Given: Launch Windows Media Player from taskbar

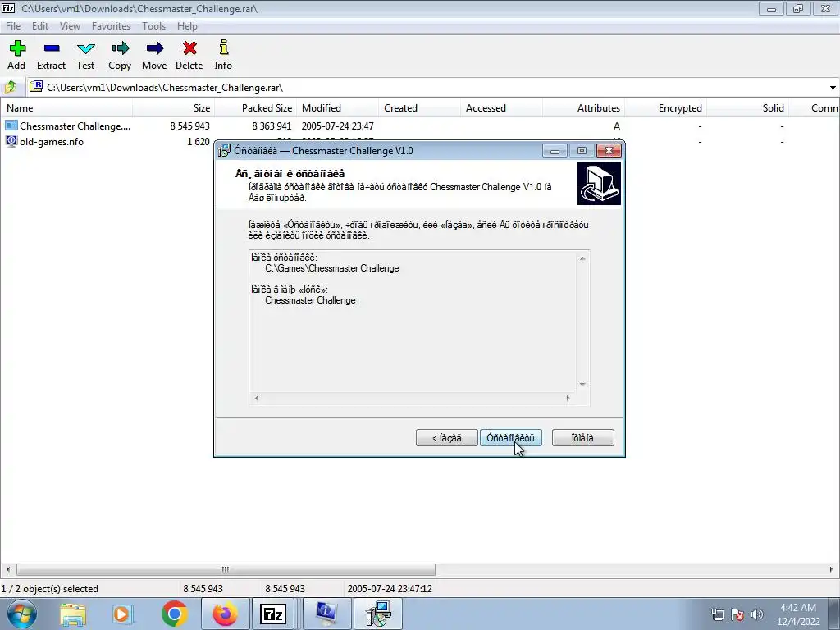Looking at the screenshot, I should pyautogui.click(x=121, y=614).
